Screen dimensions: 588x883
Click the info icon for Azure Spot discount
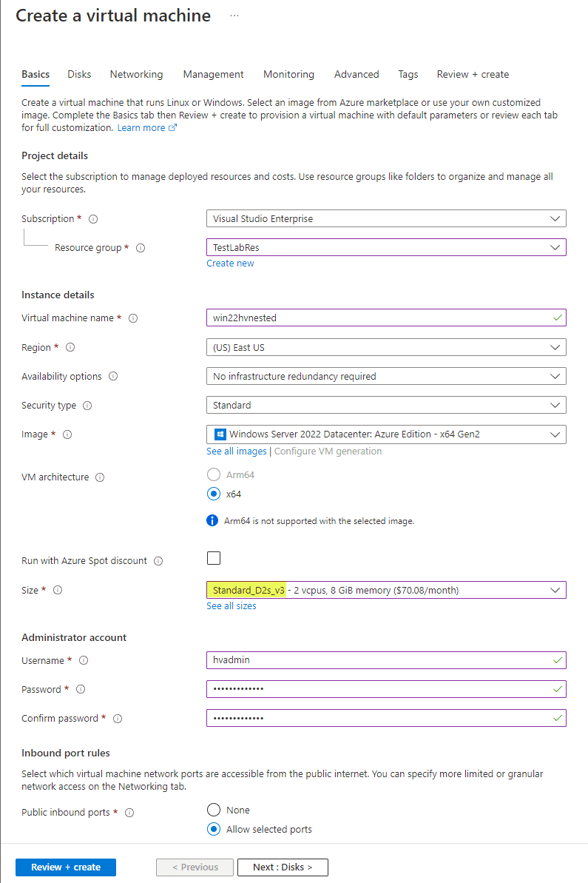click(158, 561)
